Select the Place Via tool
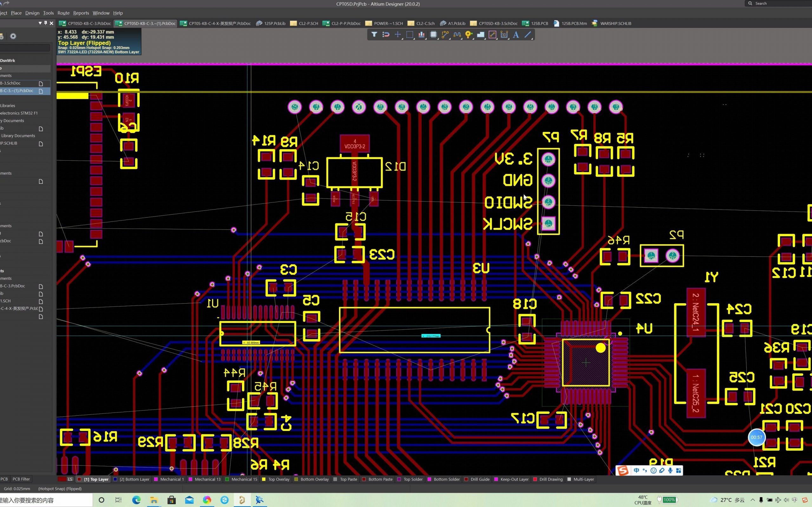The height and width of the screenshot is (507, 812). [468, 35]
